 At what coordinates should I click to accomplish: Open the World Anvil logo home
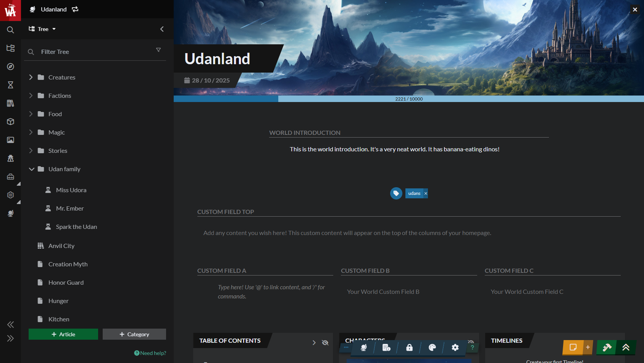[x=10, y=10]
